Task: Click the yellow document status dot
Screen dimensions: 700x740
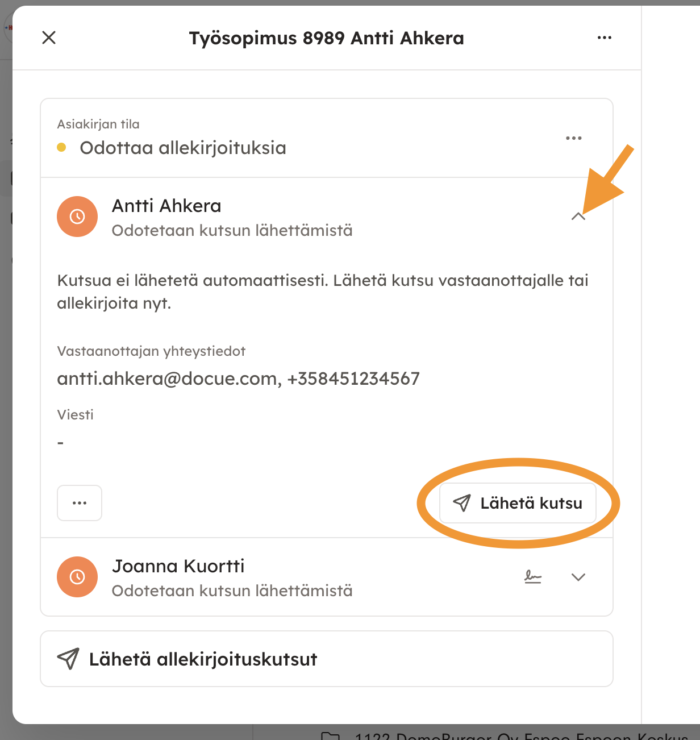Action: tap(62, 148)
